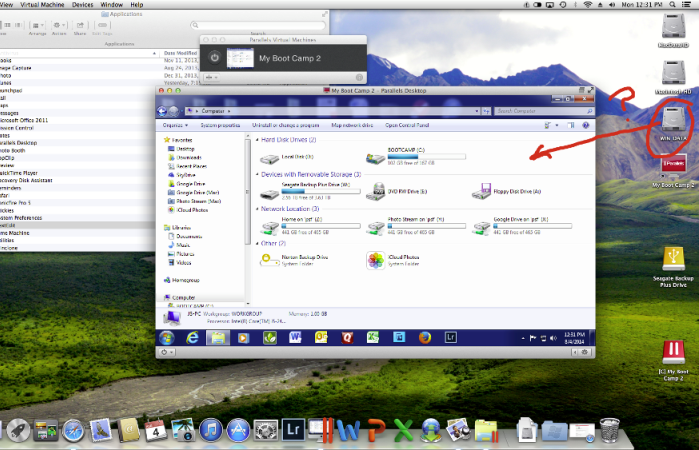Open the Windows Start orb
Viewport: 699px width, 450px height.
pyautogui.click(x=167, y=338)
